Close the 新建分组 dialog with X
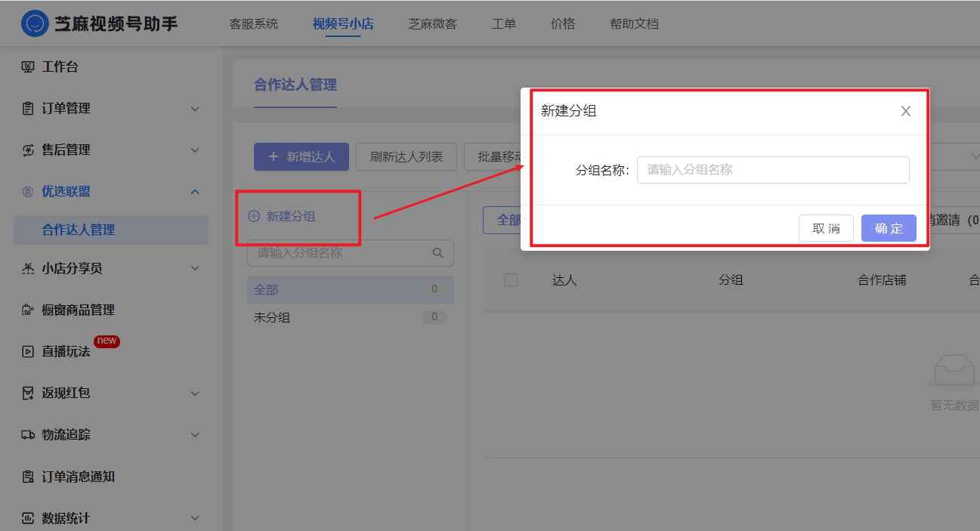The image size is (980, 531). 906,111
